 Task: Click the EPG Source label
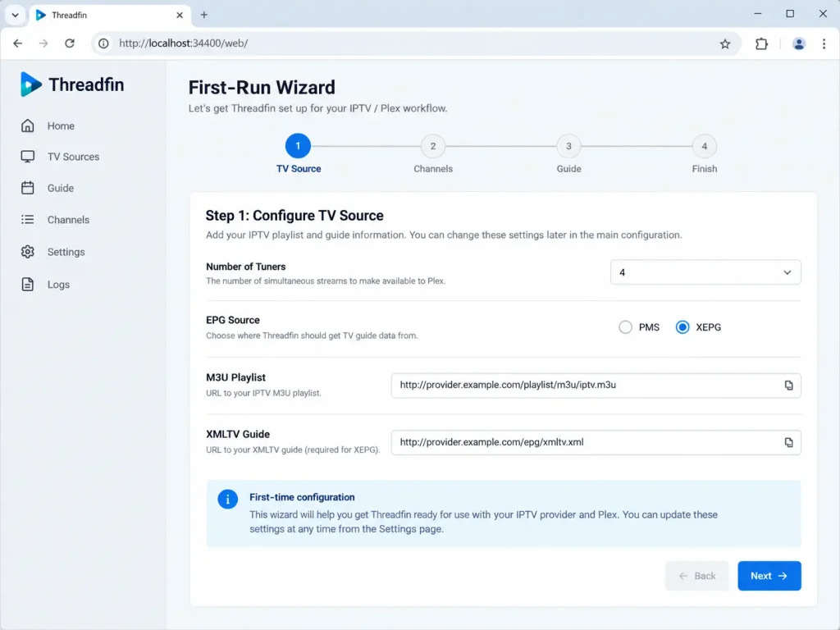click(233, 321)
